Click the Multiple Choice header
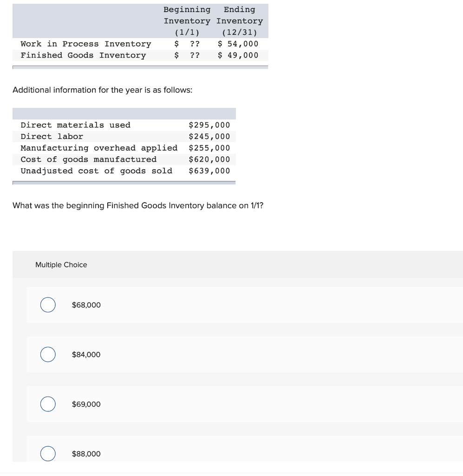Viewport: 463px width, 476px height. point(61,264)
